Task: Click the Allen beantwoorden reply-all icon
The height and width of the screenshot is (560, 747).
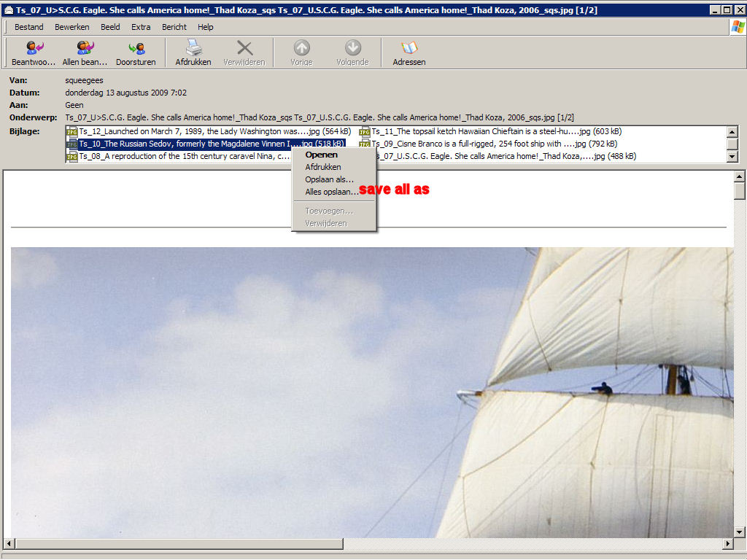Action: [x=85, y=47]
